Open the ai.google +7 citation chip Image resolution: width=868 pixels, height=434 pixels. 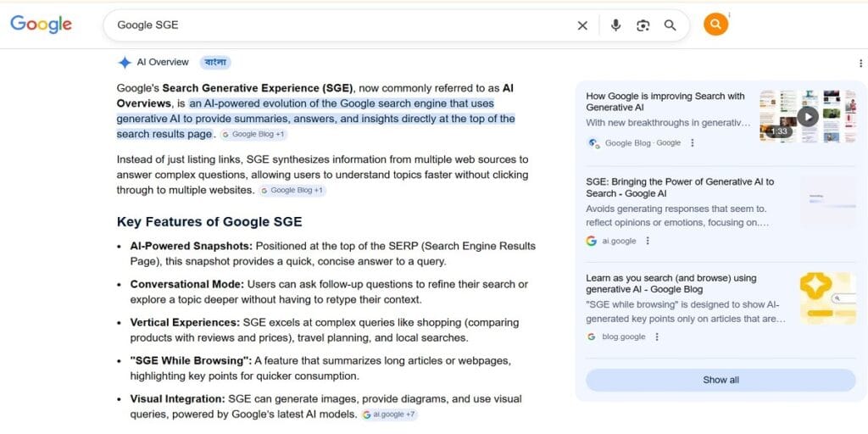[389, 414]
